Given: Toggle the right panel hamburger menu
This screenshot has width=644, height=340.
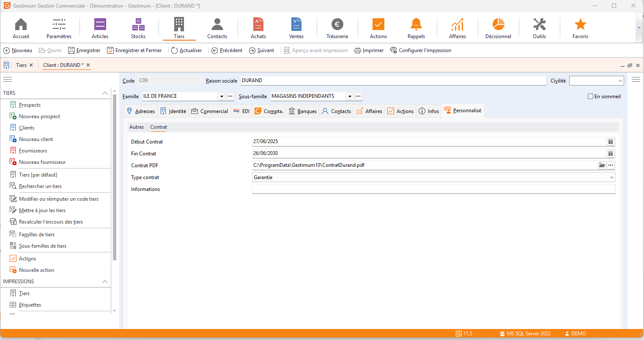Looking at the screenshot, I should pos(636,79).
